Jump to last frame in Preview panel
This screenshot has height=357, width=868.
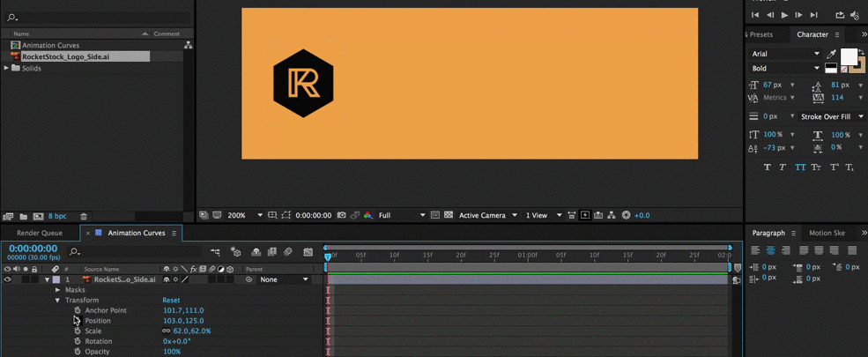pyautogui.click(x=813, y=16)
